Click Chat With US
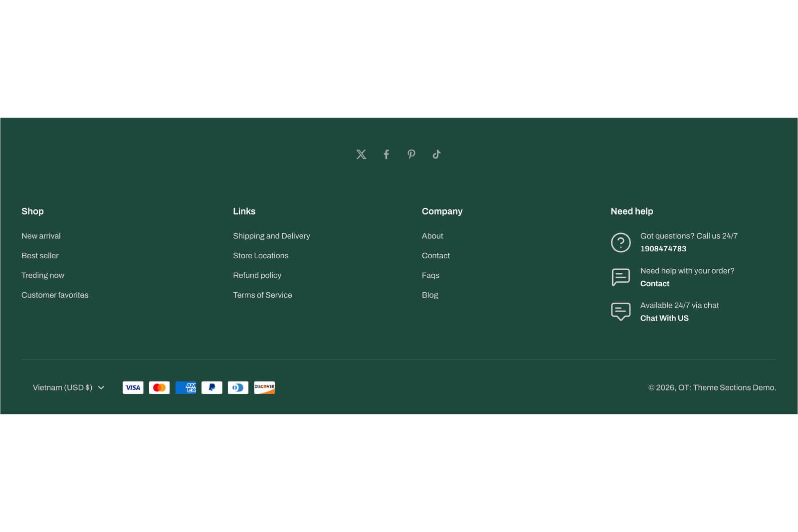 pyautogui.click(x=664, y=318)
